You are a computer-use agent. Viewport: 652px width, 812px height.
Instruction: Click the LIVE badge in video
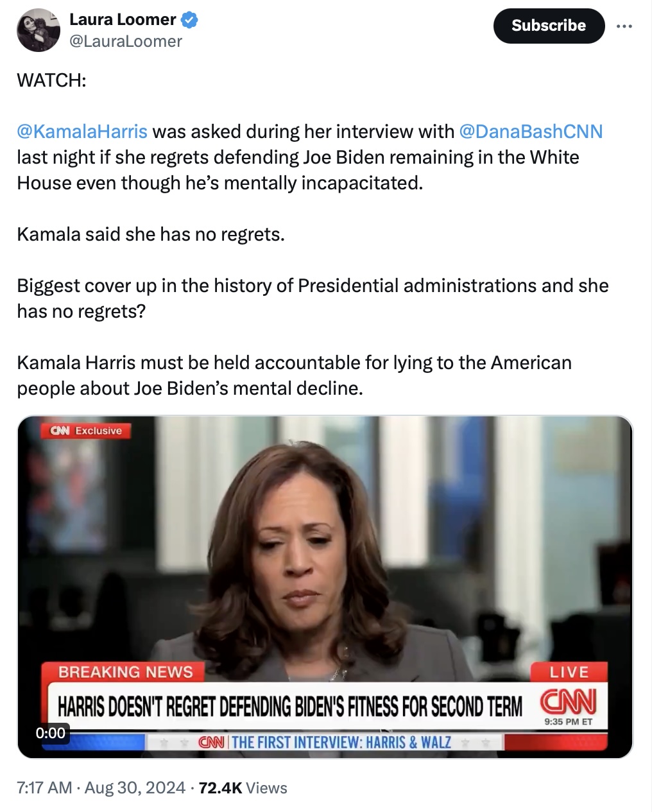(x=569, y=672)
